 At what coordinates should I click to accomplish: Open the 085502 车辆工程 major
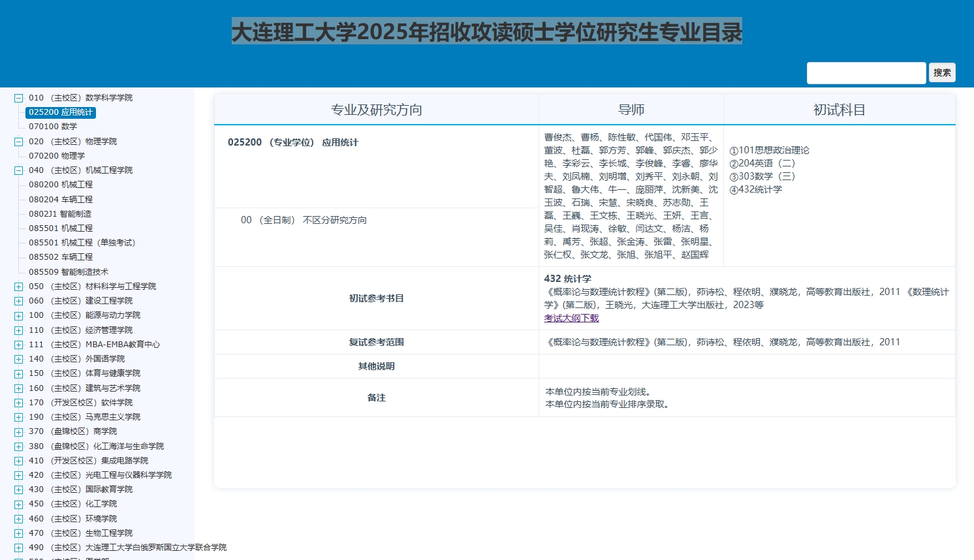click(61, 257)
